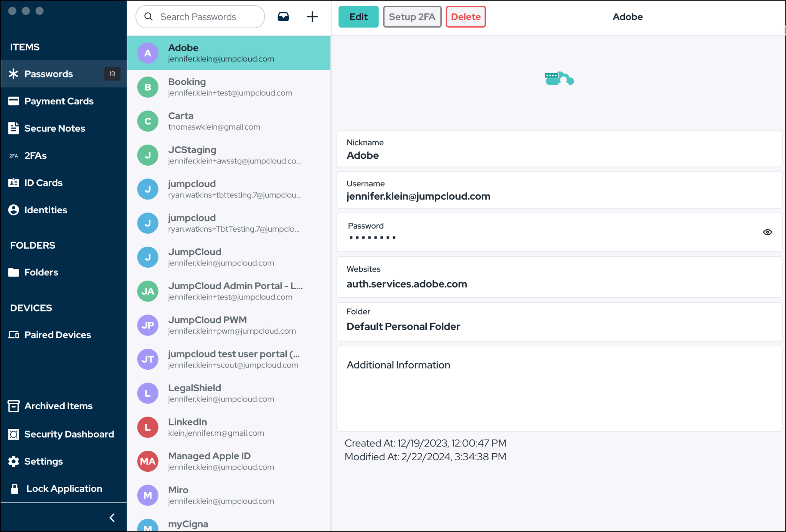Open Archived Items
Viewport: 786px width, 532px height.
pyautogui.click(x=58, y=406)
